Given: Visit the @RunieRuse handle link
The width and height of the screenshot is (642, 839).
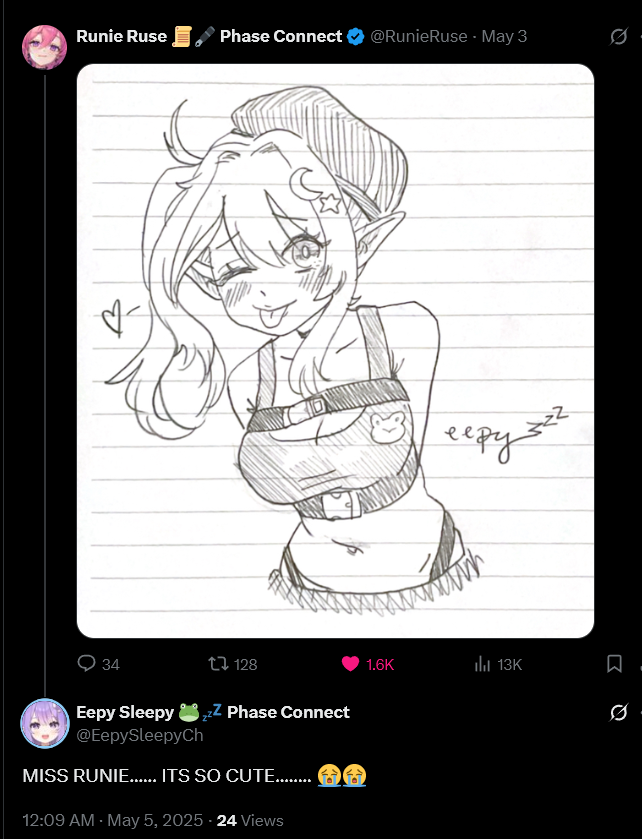Looking at the screenshot, I should click(x=419, y=36).
